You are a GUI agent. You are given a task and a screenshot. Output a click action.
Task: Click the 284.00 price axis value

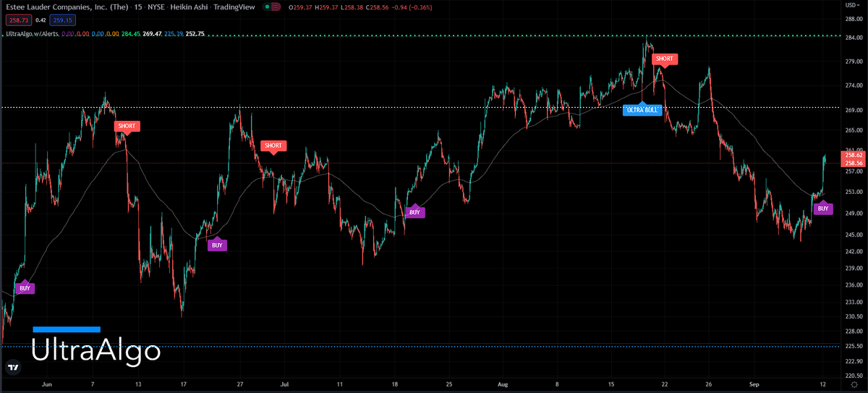pos(854,38)
